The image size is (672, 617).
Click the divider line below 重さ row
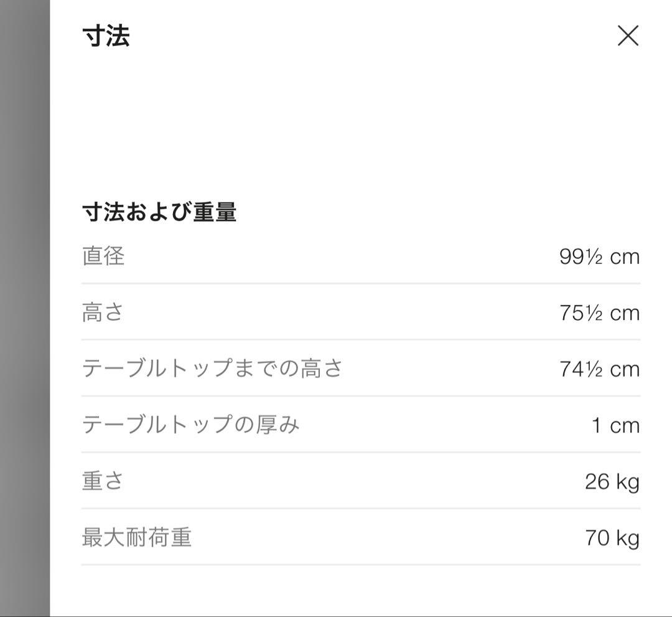coord(361,508)
